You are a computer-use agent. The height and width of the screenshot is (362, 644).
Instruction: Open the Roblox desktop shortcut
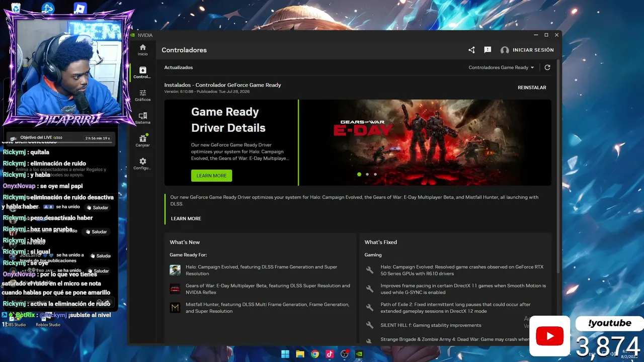80,9
